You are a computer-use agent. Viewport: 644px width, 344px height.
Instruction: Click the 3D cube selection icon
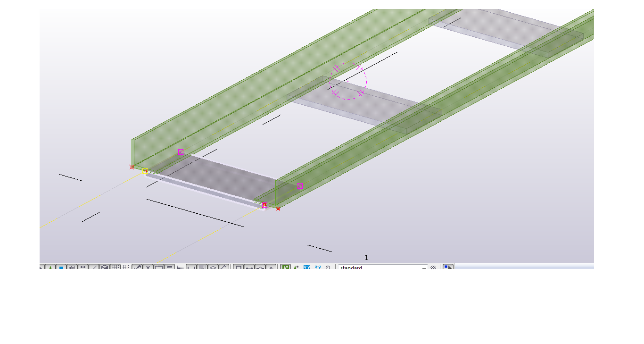tap(105, 268)
